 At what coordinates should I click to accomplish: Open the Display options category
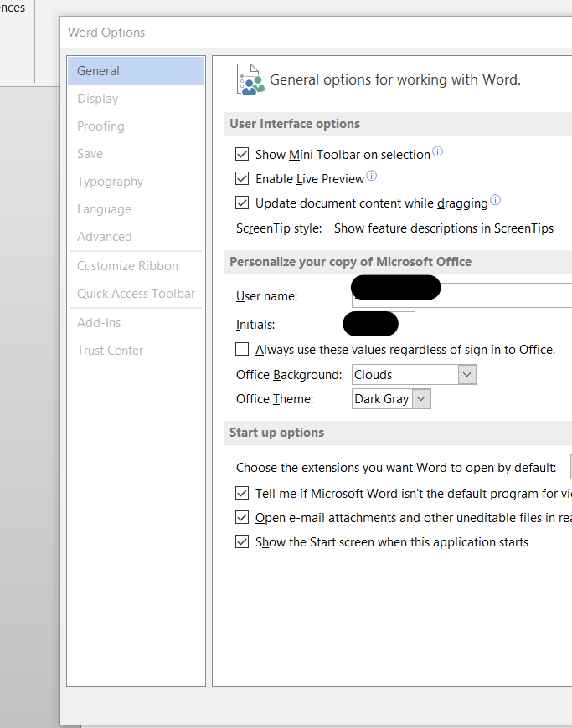click(x=136, y=99)
